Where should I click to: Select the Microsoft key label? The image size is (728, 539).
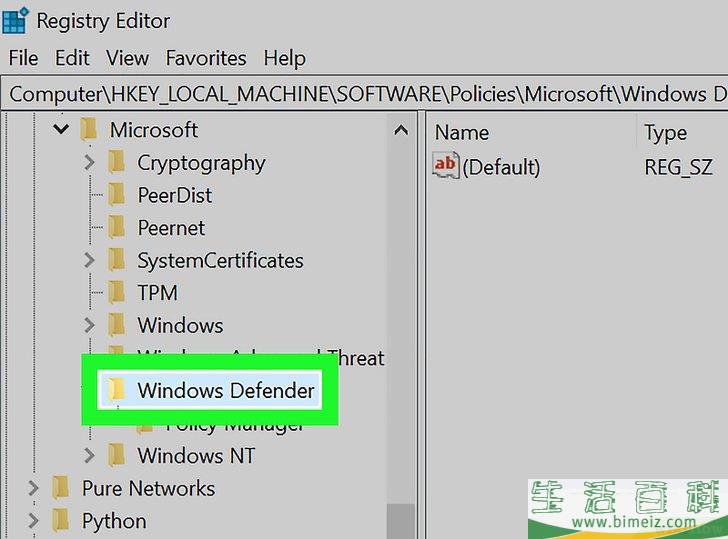[154, 130]
